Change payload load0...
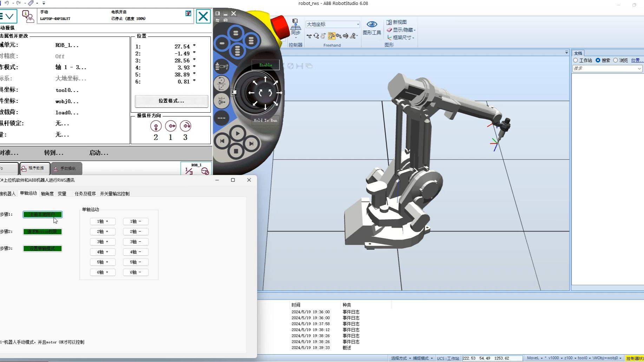 (67, 113)
